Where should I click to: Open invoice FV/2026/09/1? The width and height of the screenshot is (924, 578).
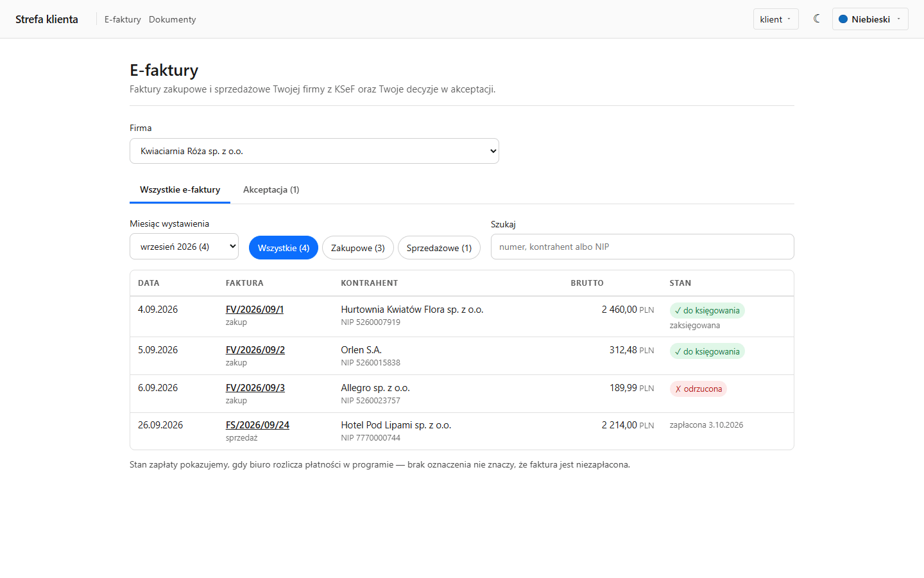coord(255,310)
